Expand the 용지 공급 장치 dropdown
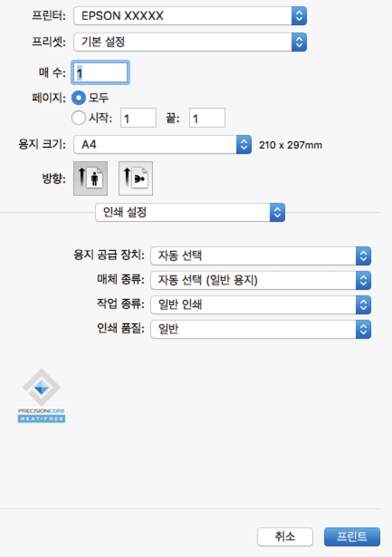 point(261,256)
